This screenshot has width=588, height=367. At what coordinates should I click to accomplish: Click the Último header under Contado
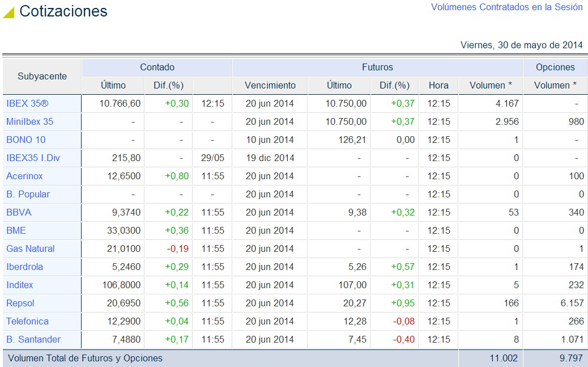coord(113,85)
